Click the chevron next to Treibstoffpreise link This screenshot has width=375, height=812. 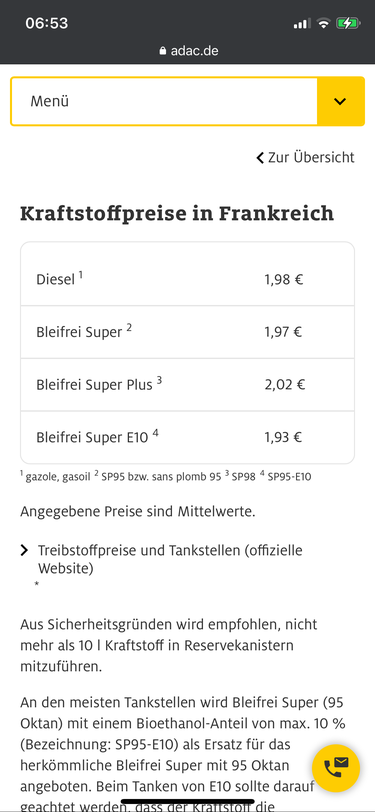pos(24,550)
